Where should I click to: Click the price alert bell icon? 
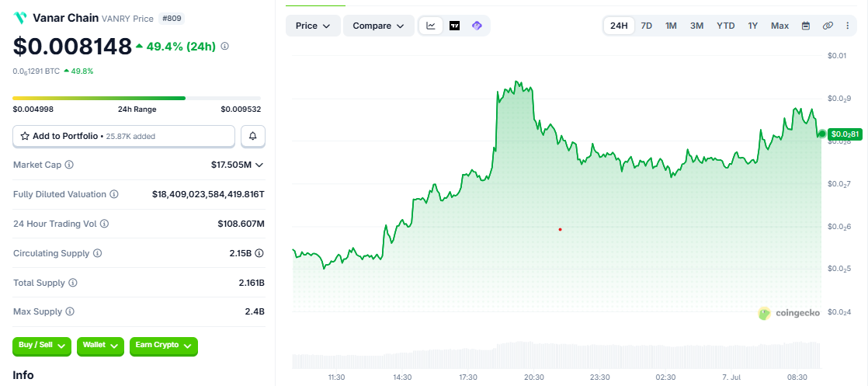(253, 136)
